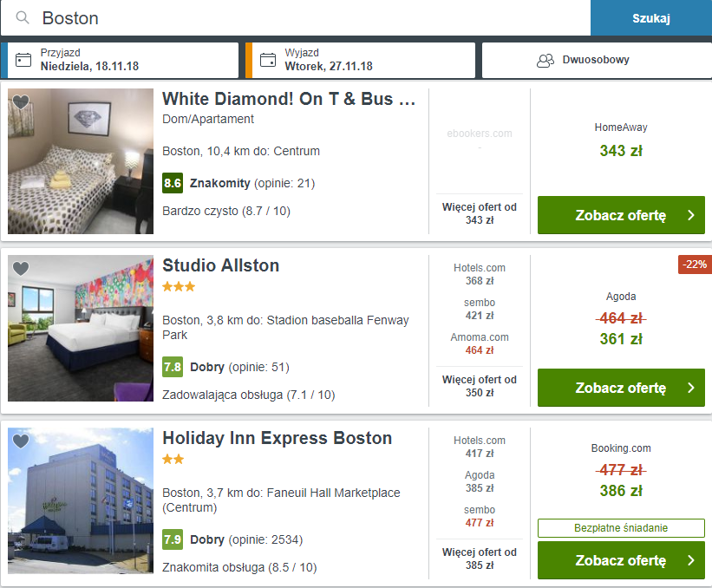
Task: Open the Wyjazd departure date picker
Action: point(360,60)
